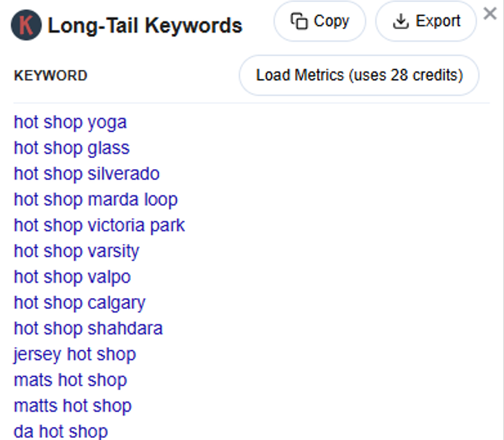Click the 'mats hot shop' link
504x440 pixels.
coord(70,380)
